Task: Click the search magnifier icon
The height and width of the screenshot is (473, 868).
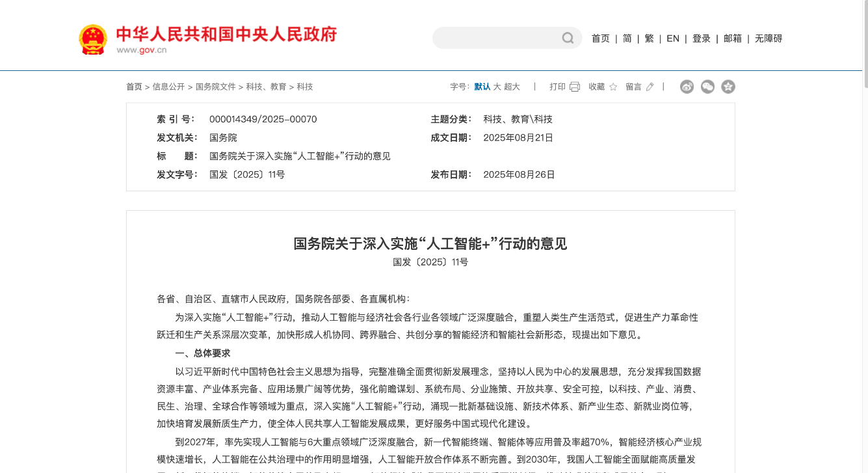Action: tap(566, 38)
